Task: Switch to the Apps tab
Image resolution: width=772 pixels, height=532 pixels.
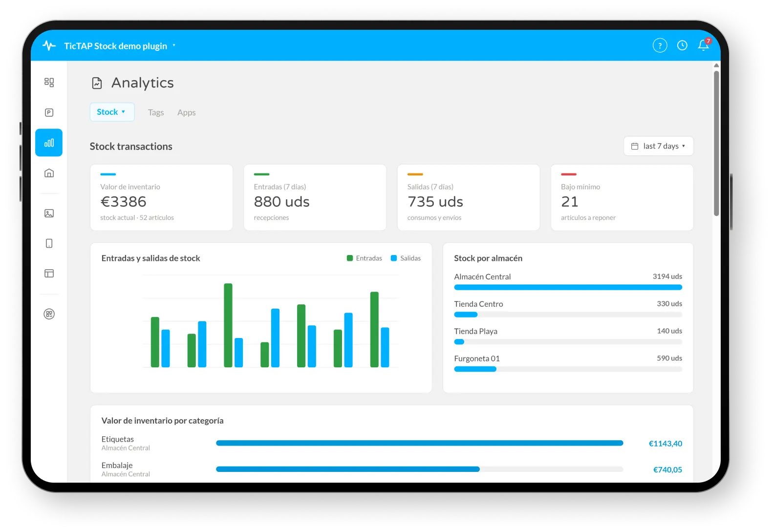Action: point(186,112)
